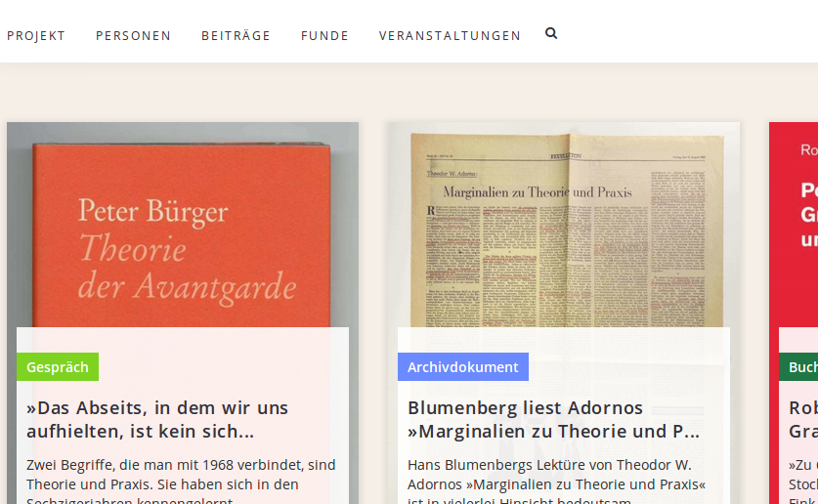The height and width of the screenshot is (504, 818).
Task: Click the red card on the right edge
Action: coord(794,313)
